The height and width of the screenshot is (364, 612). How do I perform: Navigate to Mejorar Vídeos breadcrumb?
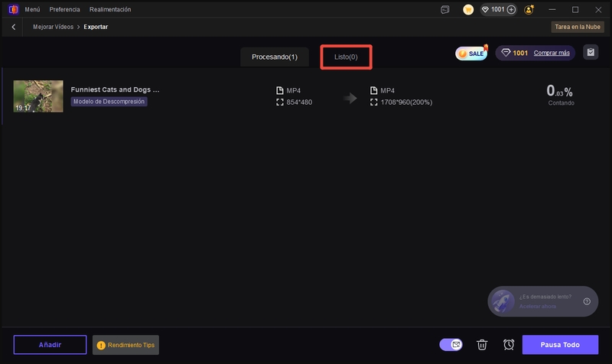(53, 27)
